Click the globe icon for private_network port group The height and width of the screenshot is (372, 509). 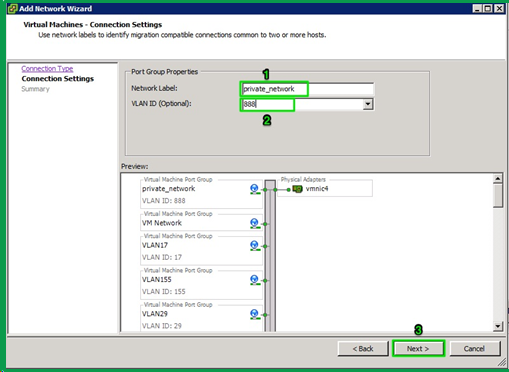point(255,189)
